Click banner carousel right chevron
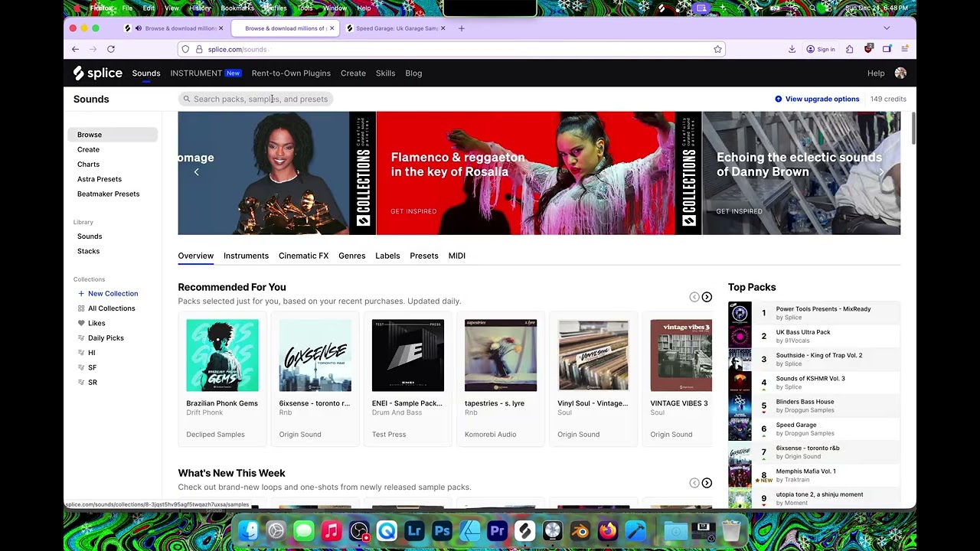This screenshot has height=551, width=980. pos(882,172)
